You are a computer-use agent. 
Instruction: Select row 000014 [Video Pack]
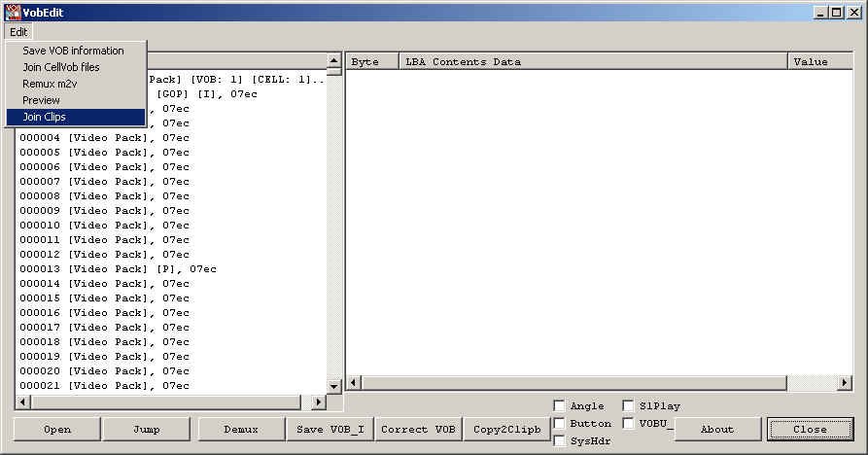(x=104, y=284)
